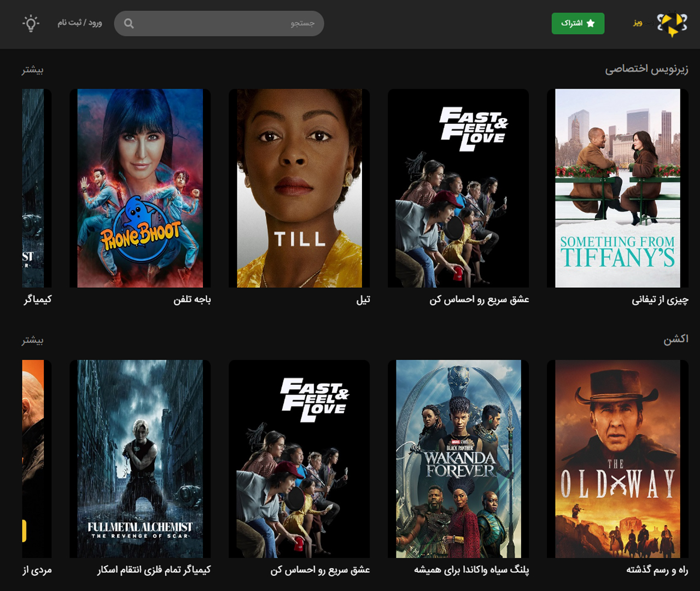Open the Till movie poster

click(299, 188)
